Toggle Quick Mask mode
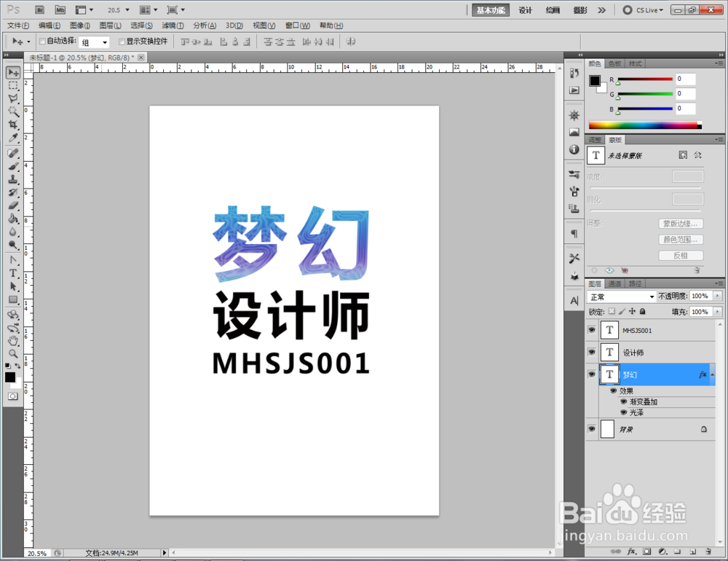Screen dimensions: 728x561 click(13, 396)
